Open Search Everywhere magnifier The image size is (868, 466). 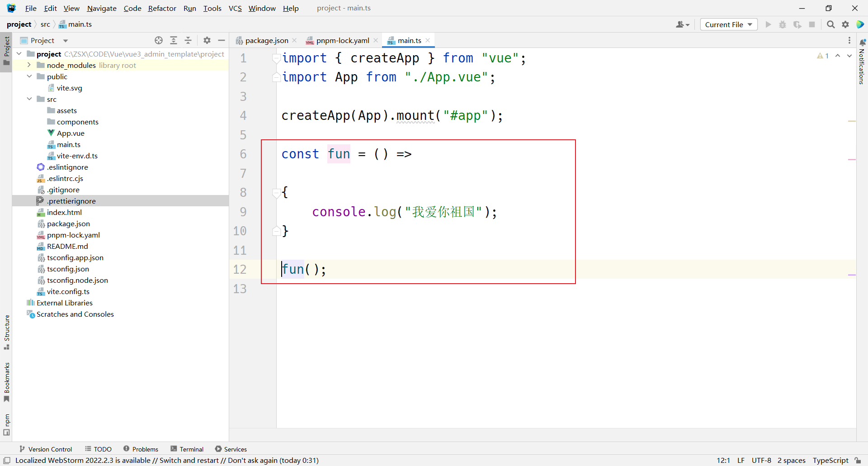click(x=830, y=24)
